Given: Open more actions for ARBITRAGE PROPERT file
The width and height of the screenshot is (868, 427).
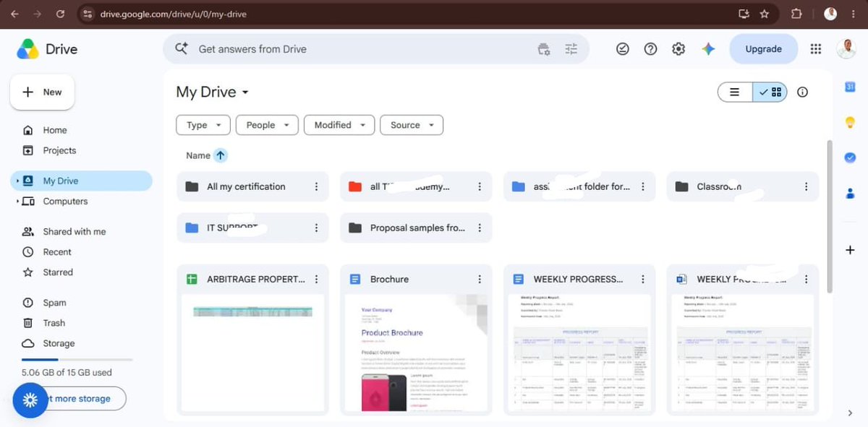Looking at the screenshot, I should [316, 279].
